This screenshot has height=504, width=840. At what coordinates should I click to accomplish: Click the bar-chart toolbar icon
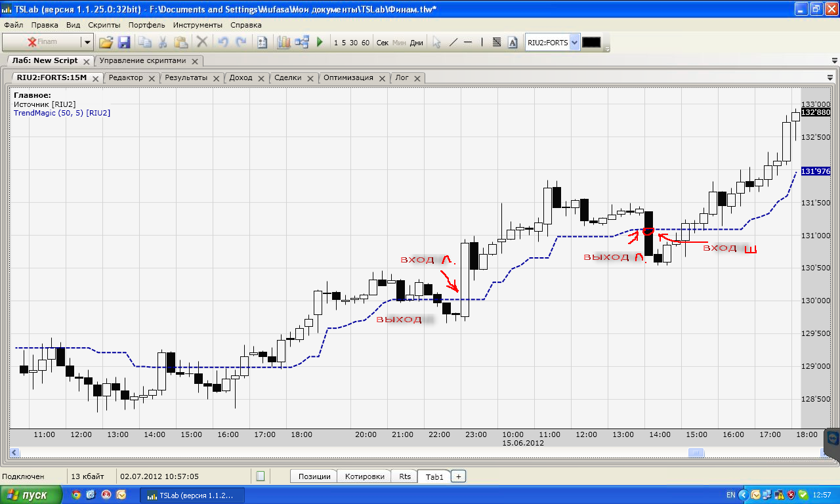[283, 43]
